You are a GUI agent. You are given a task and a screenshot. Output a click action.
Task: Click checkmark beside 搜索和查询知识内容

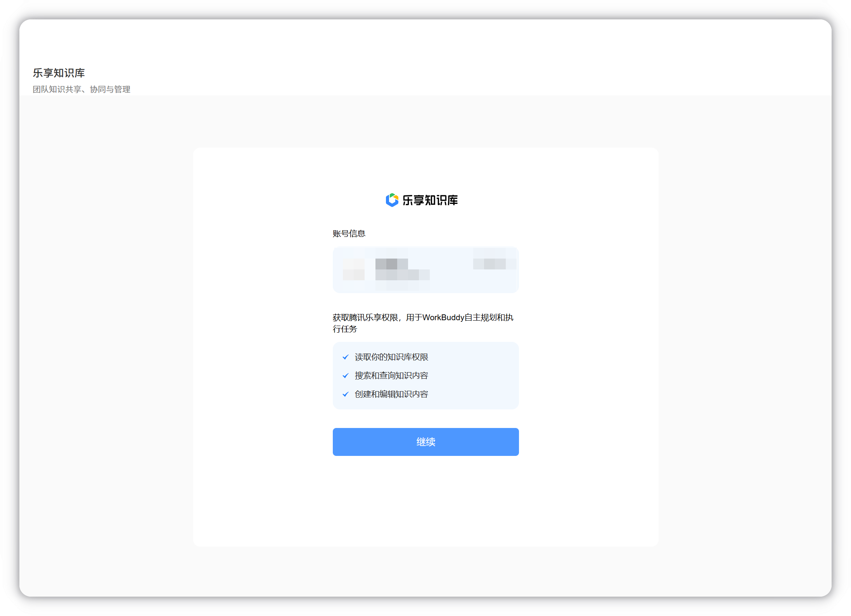[345, 376]
